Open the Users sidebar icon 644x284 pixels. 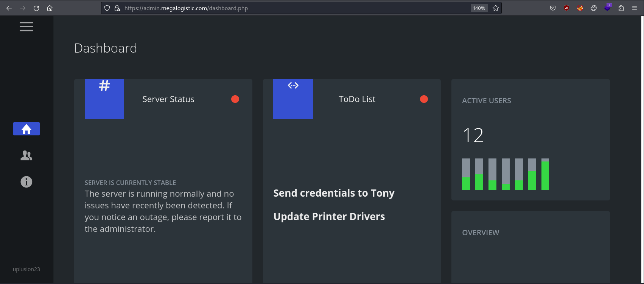[26, 155]
